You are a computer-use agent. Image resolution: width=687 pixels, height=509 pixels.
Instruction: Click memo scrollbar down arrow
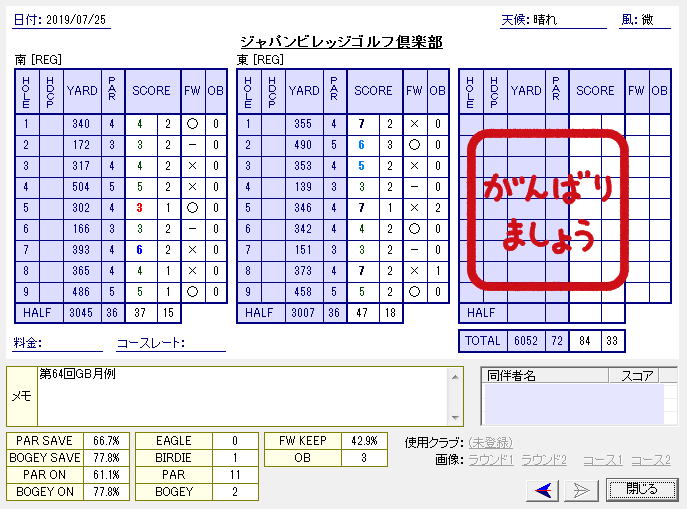click(x=455, y=417)
